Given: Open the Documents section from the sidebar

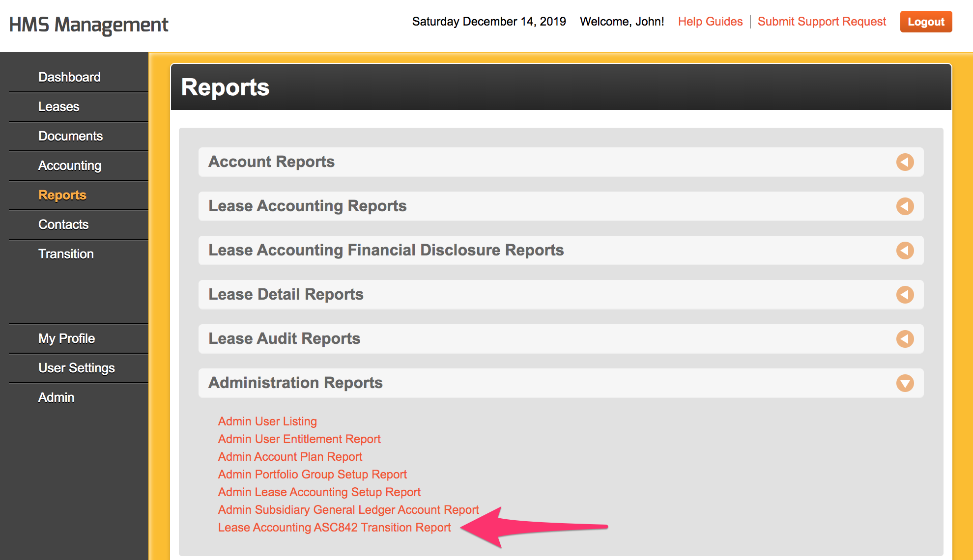Looking at the screenshot, I should (x=71, y=136).
